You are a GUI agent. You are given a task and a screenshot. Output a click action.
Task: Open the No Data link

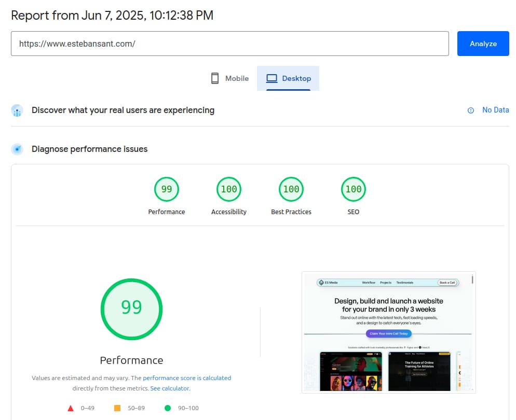pos(495,110)
